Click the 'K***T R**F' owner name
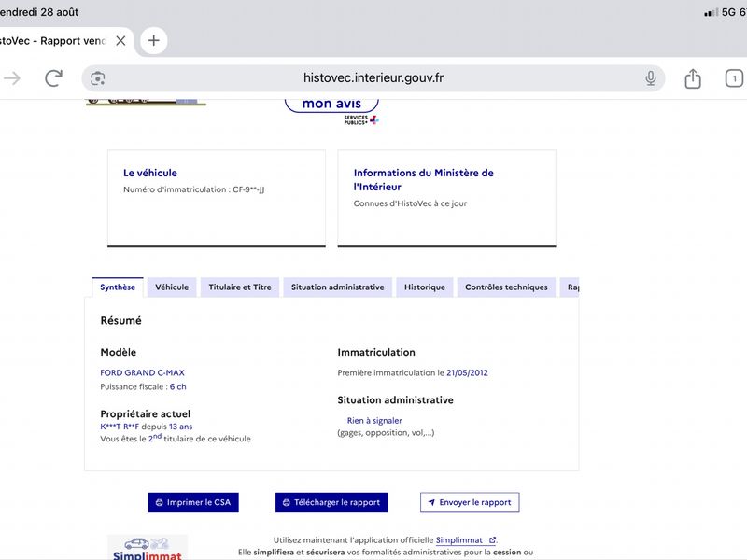The height and width of the screenshot is (560, 747). point(120,427)
